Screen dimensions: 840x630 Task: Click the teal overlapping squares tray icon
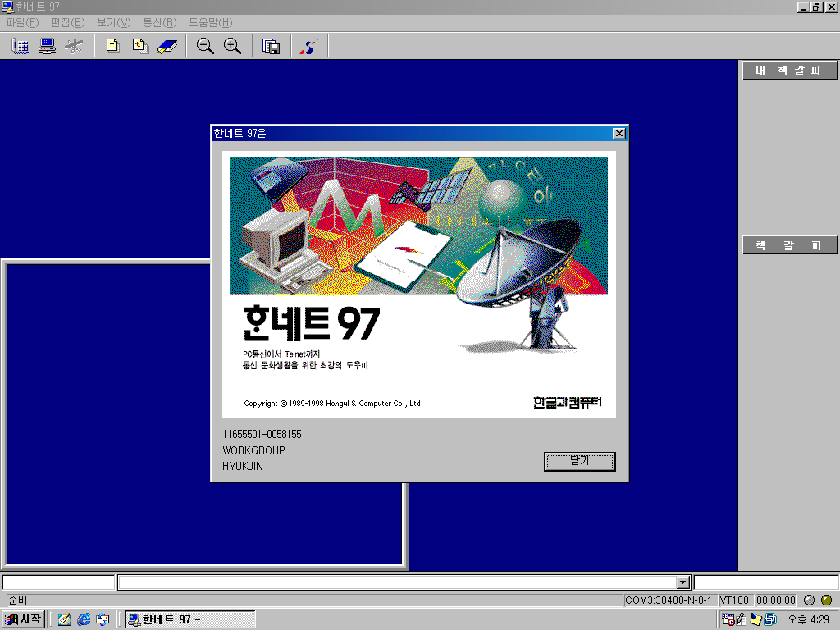click(x=770, y=620)
